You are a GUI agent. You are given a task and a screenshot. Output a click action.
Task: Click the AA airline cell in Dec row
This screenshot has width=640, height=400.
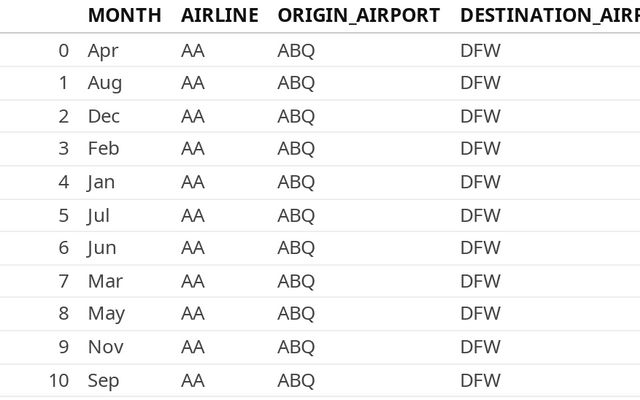click(x=193, y=116)
